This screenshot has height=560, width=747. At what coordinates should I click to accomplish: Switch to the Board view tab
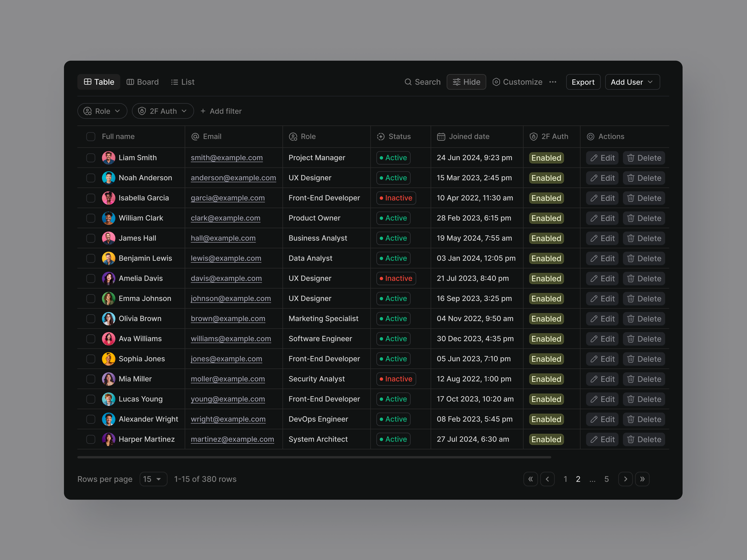click(143, 82)
